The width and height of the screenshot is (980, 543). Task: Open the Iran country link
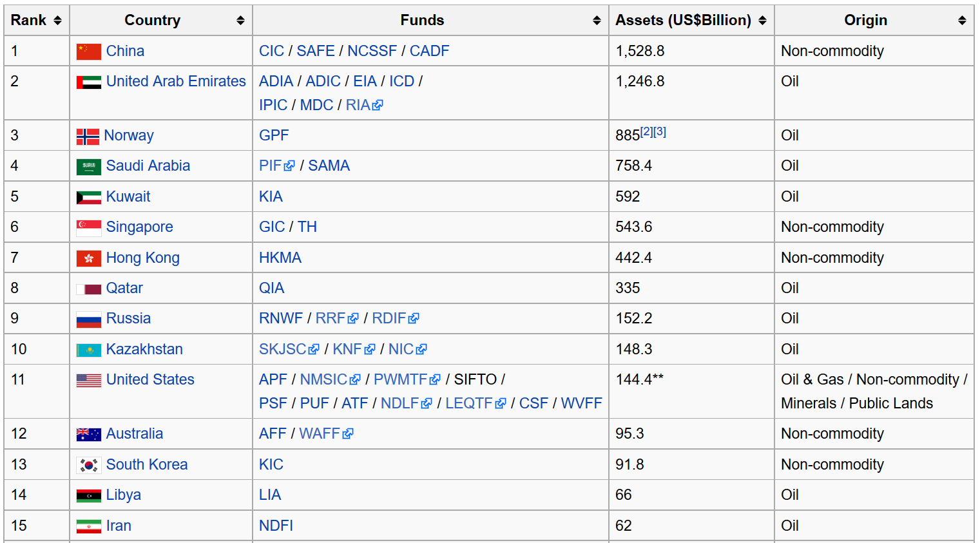tap(119, 526)
